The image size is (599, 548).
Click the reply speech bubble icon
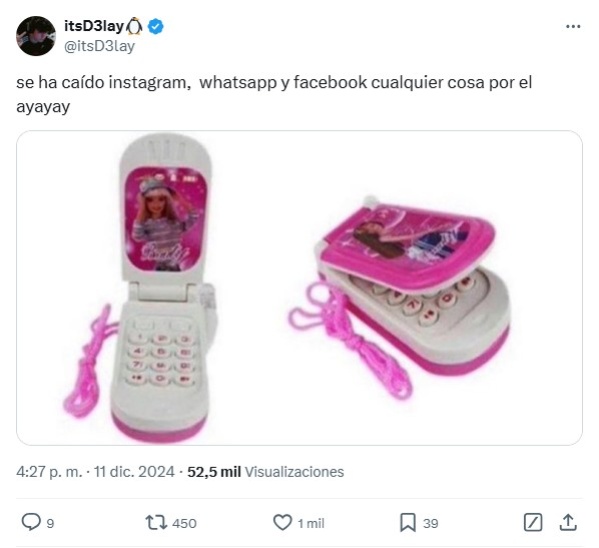(31, 522)
